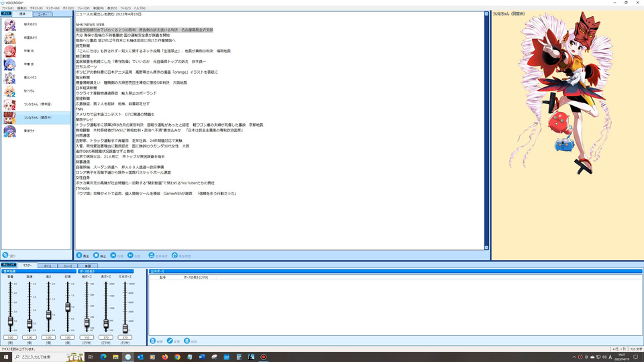The height and width of the screenshot is (362, 644).
Task: Click the 短ポーズ slider handle
Action: click(x=87, y=323)
